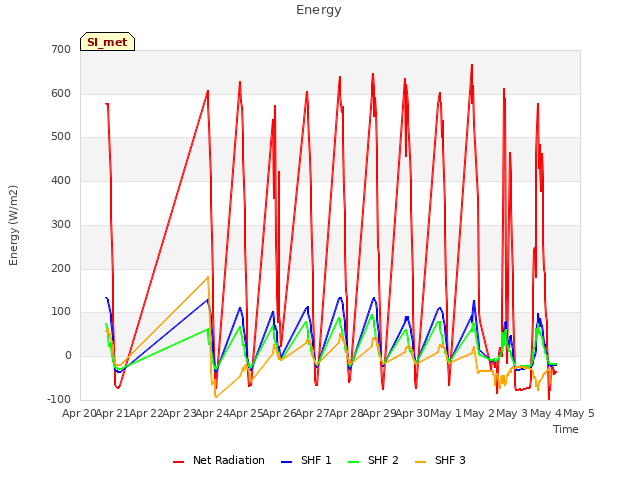Screen dimensions: 640x480
Task: Click the orange SHF 3 legend swatch
Action: tap(421, 462)
